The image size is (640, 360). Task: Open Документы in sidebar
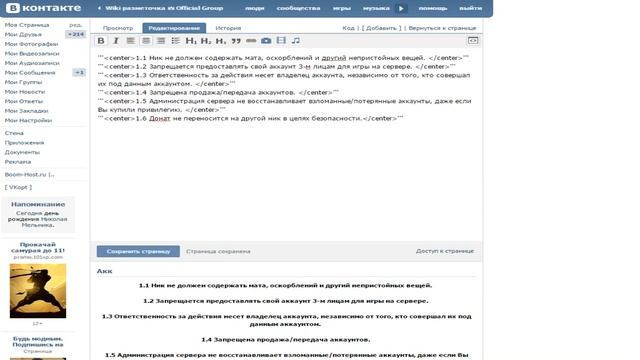tap(22, 152)
